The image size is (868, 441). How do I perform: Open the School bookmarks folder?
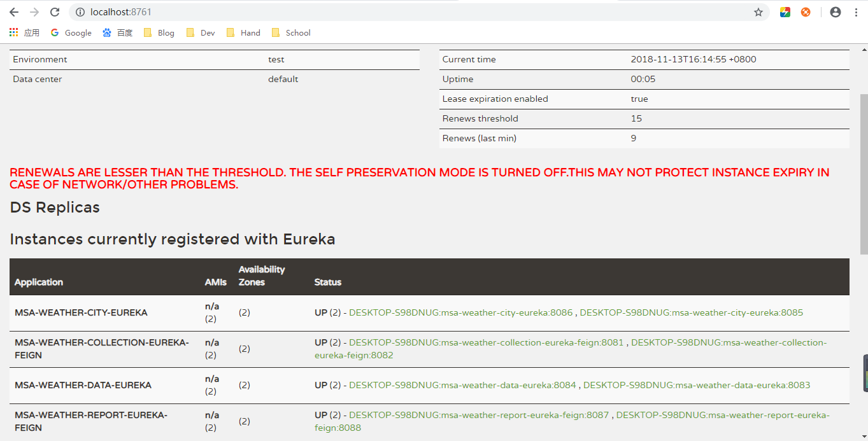[x=291, y=32]
